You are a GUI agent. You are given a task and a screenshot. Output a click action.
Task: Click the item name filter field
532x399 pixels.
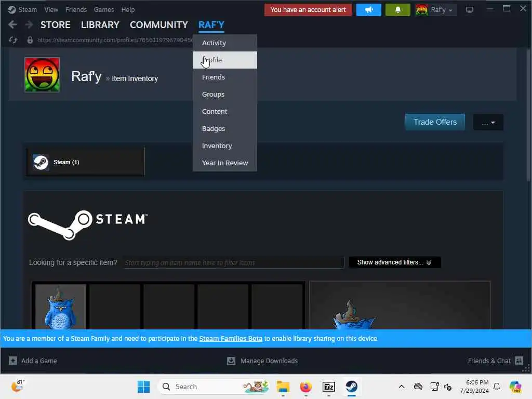pos(233,262)
